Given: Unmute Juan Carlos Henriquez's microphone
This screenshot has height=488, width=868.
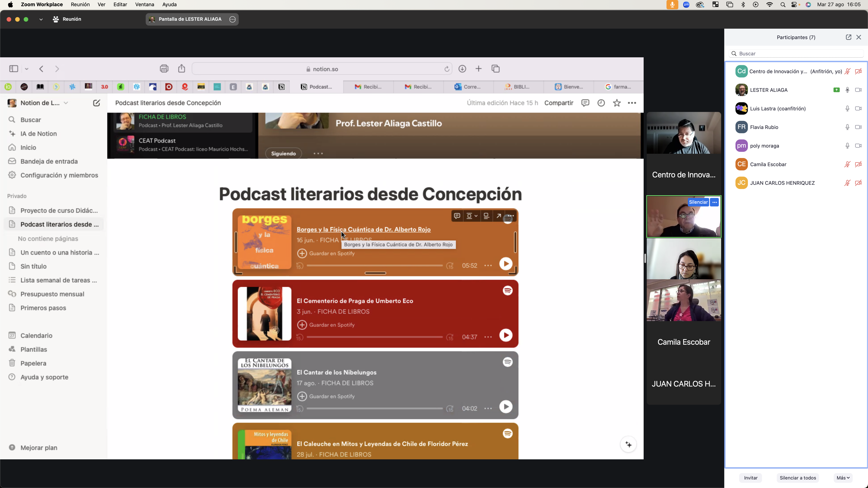Looking at the screenshot, I should [847, 183].
